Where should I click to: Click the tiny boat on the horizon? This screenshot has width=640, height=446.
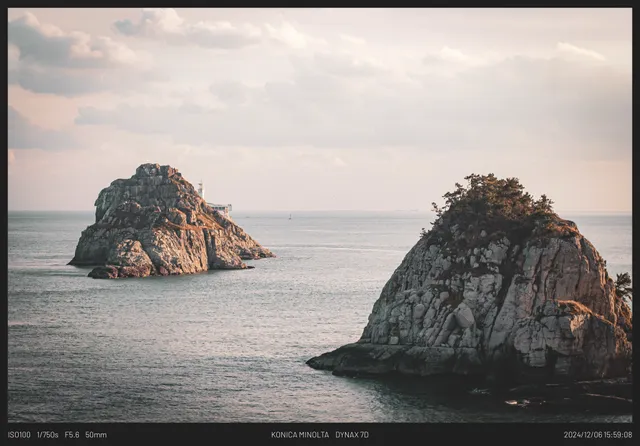pyautogui.click(x=290, y=215)
